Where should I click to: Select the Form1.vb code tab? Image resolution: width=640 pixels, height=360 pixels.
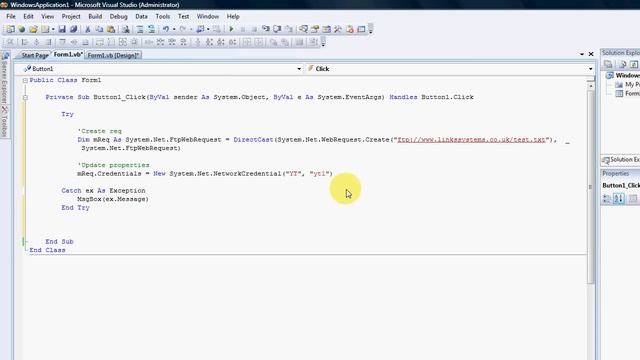click(68, 54)
